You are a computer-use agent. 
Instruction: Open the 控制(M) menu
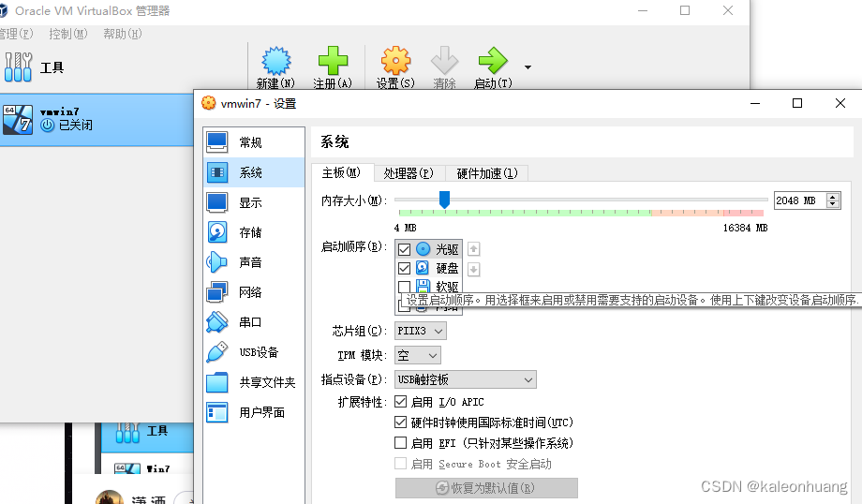click(x=67, y=34)
